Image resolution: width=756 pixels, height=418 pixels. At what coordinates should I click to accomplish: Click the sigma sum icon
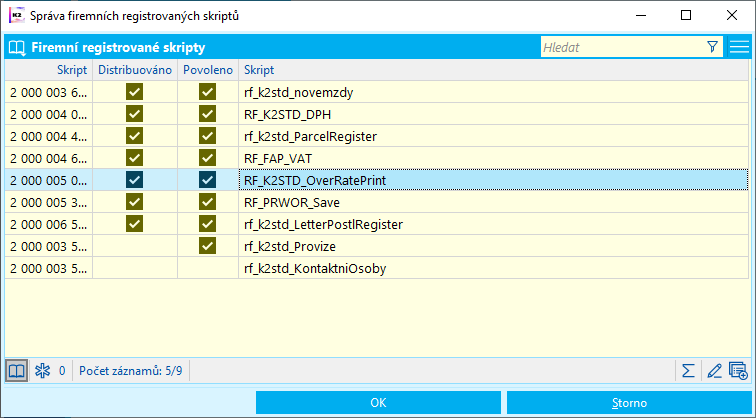pos(688,371)
